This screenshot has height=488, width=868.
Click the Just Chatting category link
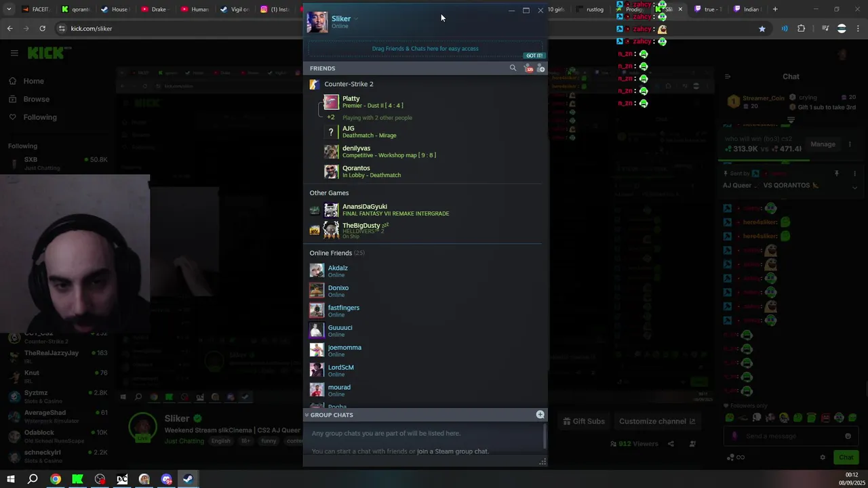184,441
